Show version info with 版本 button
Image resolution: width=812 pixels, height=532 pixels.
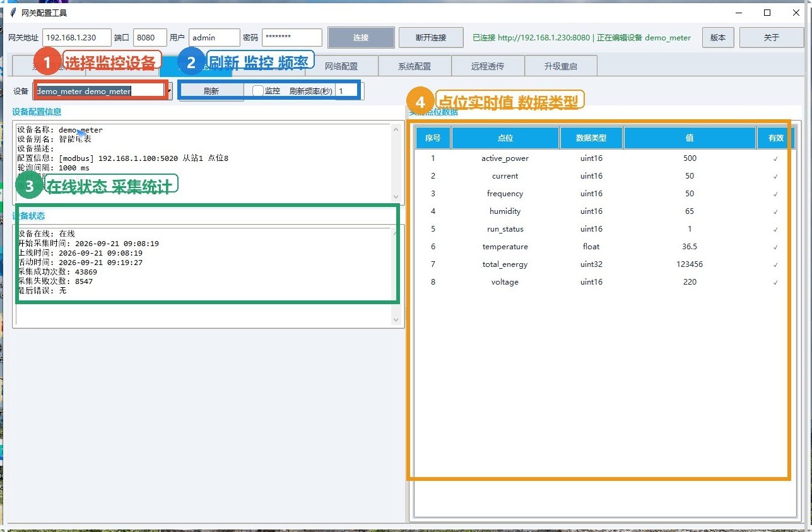coord(718,37)
